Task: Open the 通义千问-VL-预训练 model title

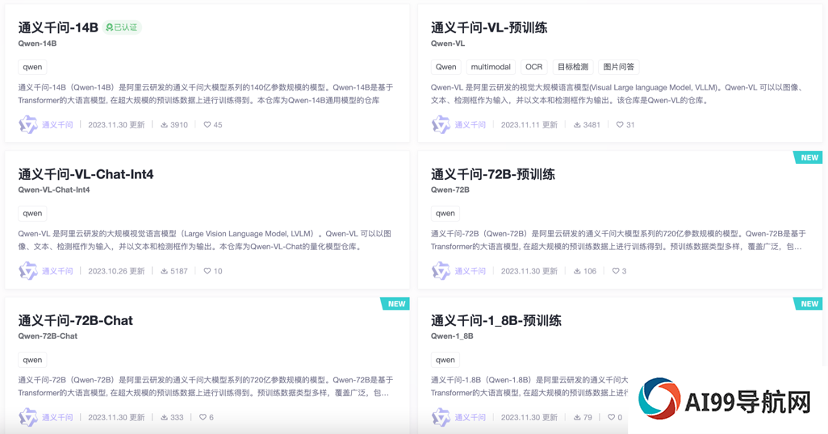Action: pyautogui.click(x=489, y=27)
